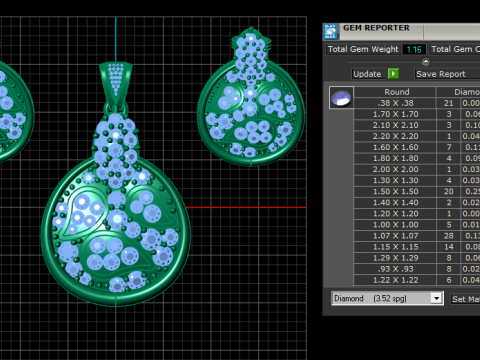The image size is (480, 360).
Task: Click the Diamond column header
Action: tap(459, 92)
